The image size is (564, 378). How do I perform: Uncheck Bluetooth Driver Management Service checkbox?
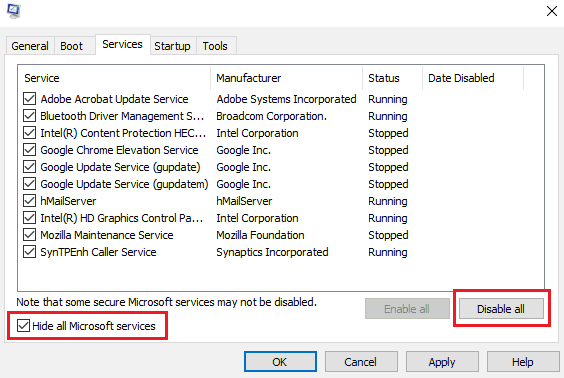point(29,116)
